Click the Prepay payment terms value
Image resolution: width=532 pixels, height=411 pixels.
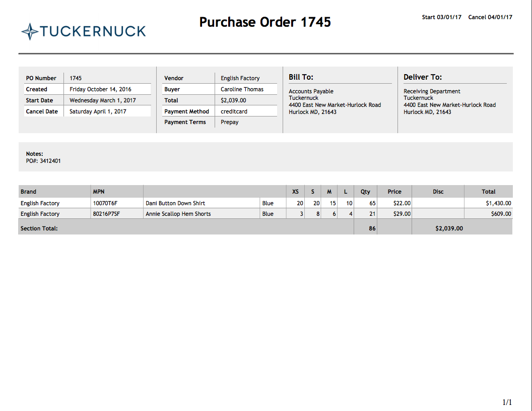point(229,122)
